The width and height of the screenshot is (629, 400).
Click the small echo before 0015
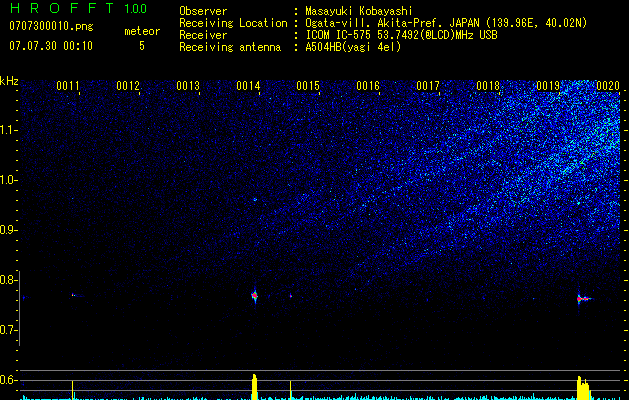pyautogui.click(x=291, y=296)
